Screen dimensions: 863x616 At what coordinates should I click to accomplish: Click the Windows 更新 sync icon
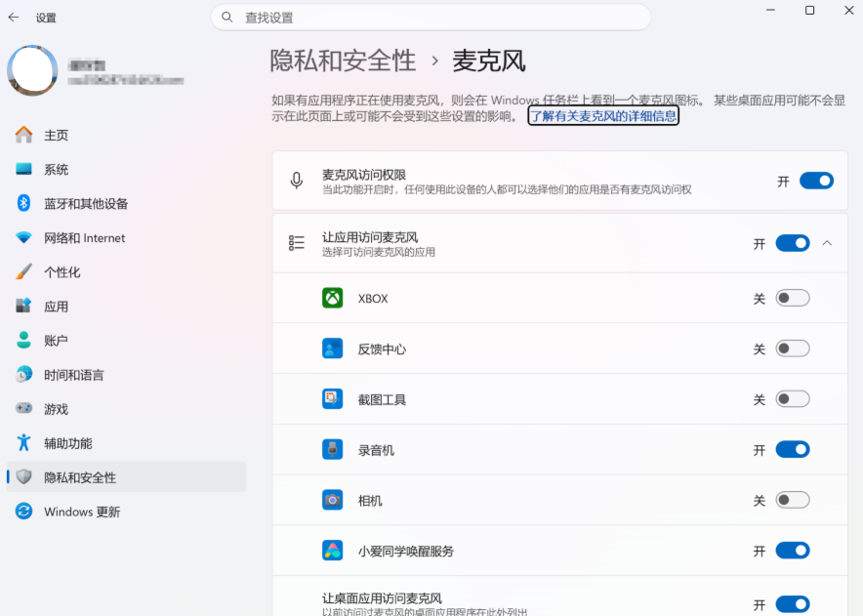coord(23,512)
